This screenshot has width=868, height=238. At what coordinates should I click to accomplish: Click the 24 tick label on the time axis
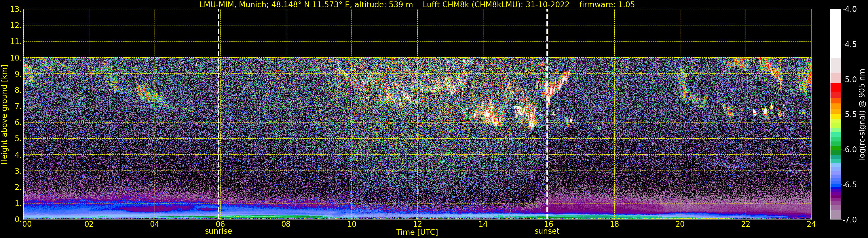point(811,224)
